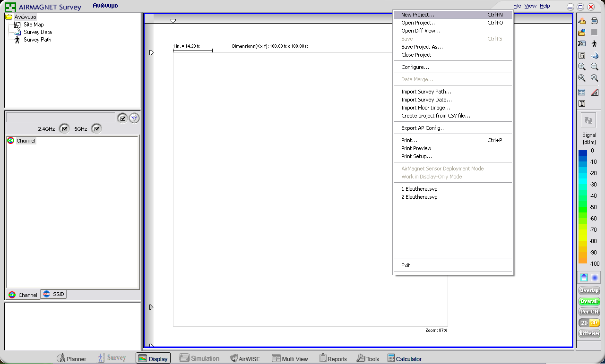605x364 pixels.
Task: Click the gray square stop icon
Action: [x=595, y=32]
